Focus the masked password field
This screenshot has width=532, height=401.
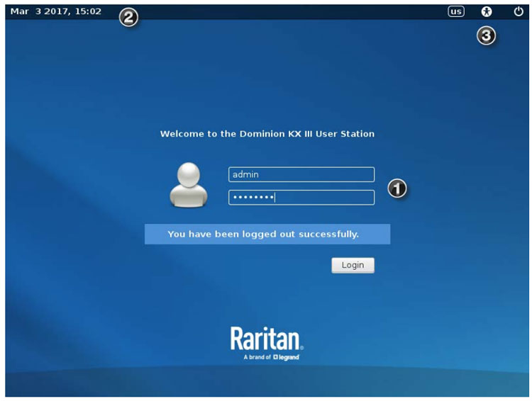tap(301, 198)
